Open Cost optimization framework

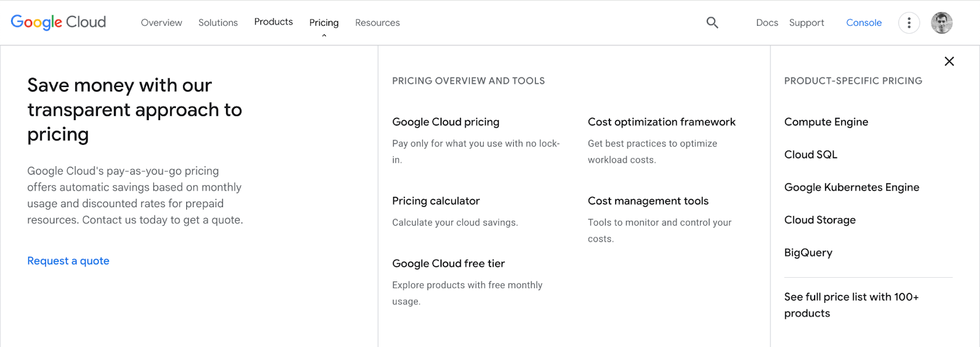[661, 122]
